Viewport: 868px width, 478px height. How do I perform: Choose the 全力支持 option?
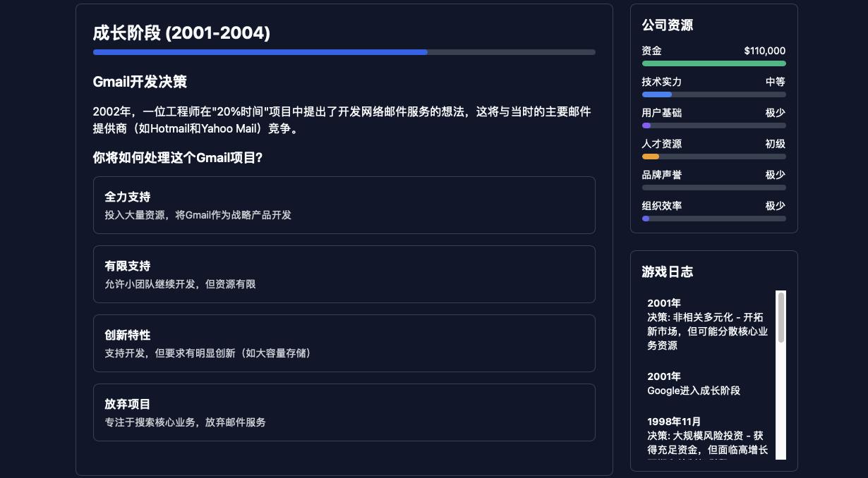(344, 205)
